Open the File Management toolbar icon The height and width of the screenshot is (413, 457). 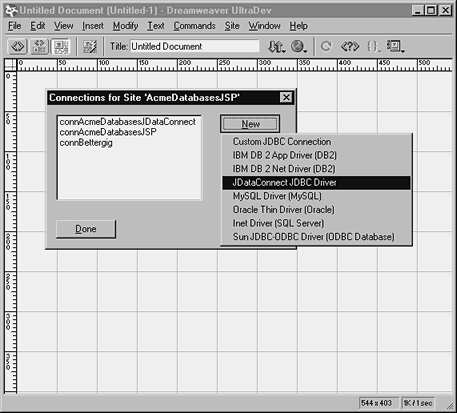[277, 46]
